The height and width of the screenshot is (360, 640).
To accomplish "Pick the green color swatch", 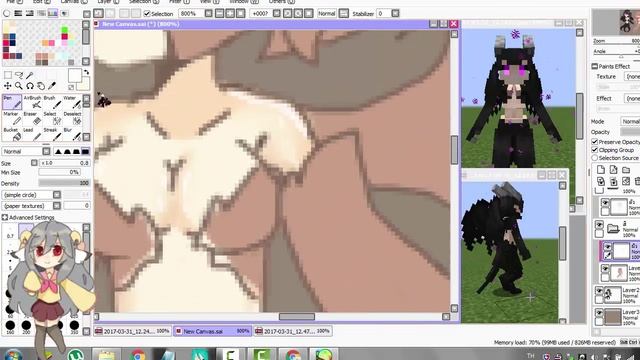I will pyautogui.click(x=64, y=30).
